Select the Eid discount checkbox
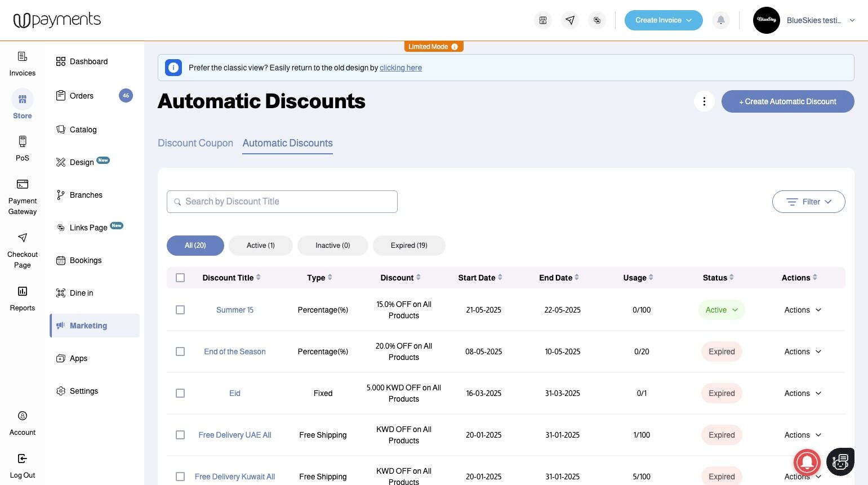Screen dimensions: 868x485 [x=180, y=393]
